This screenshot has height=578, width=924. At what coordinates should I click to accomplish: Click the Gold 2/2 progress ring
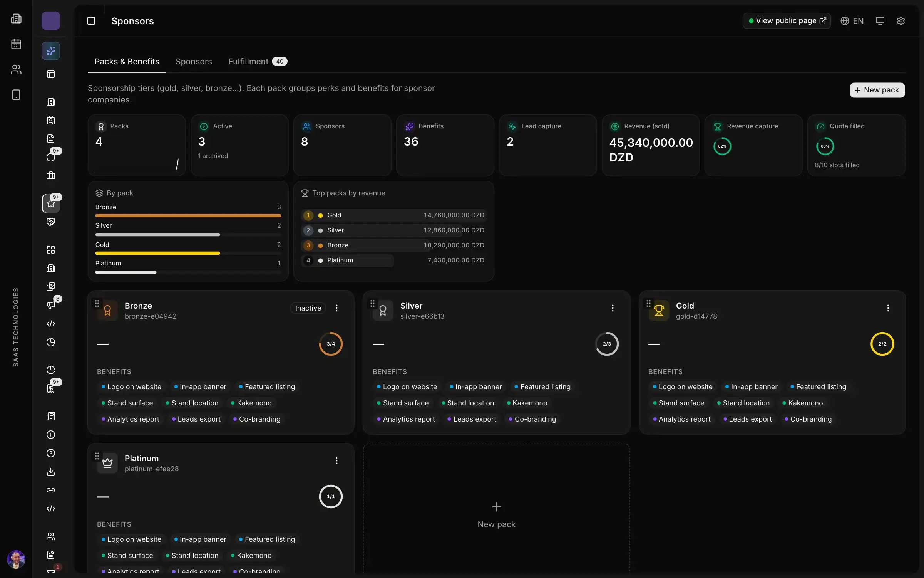(x=882, y=344)
